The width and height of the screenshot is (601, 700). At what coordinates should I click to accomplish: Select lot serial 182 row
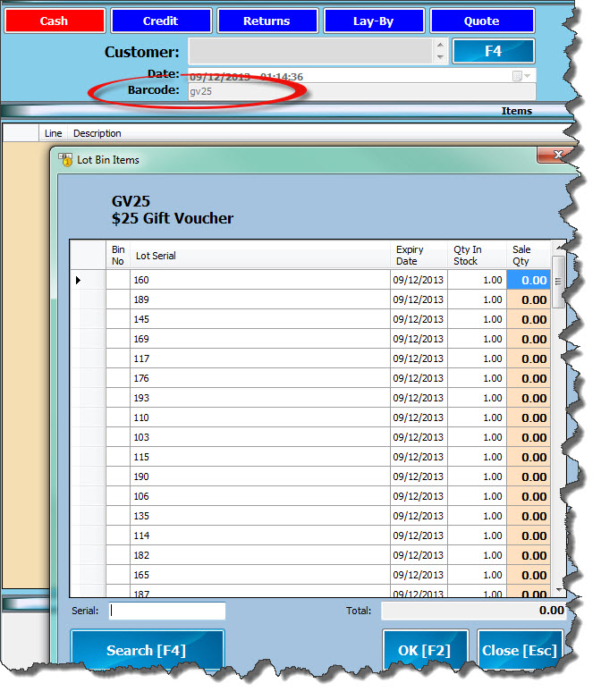pos(309,555)
